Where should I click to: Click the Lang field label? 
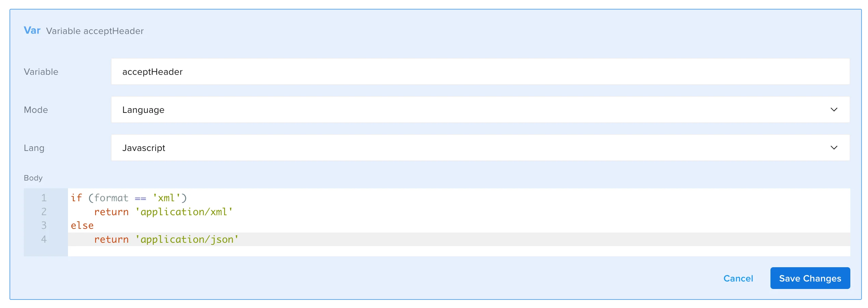(x=34, y=148)
